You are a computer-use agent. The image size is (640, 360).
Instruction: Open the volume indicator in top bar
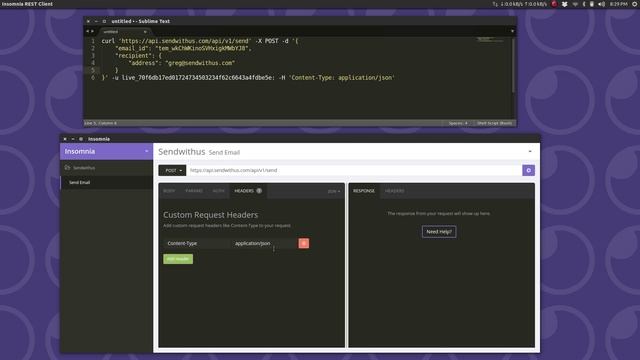click(x=601, y=4)
